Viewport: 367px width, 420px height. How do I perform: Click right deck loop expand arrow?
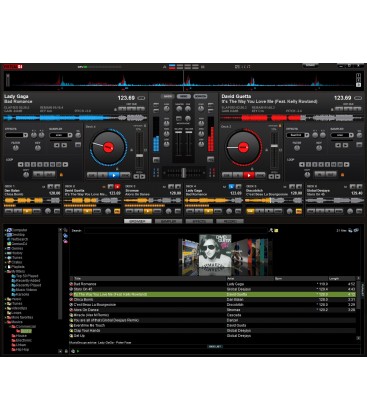[x=346, y=164]
